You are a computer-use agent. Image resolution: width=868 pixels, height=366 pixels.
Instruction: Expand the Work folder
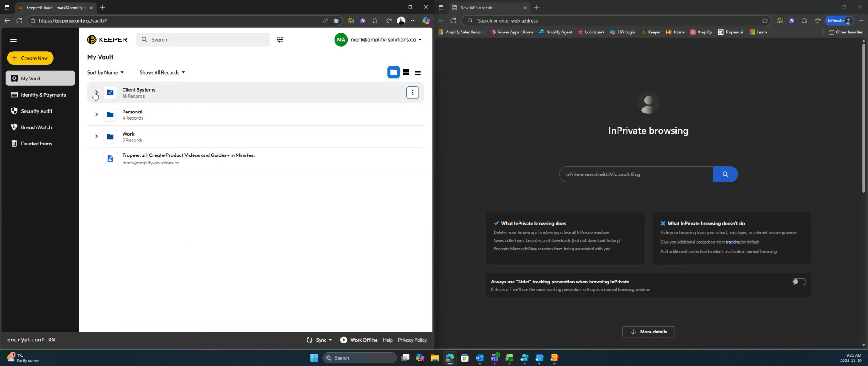point(96,136)
